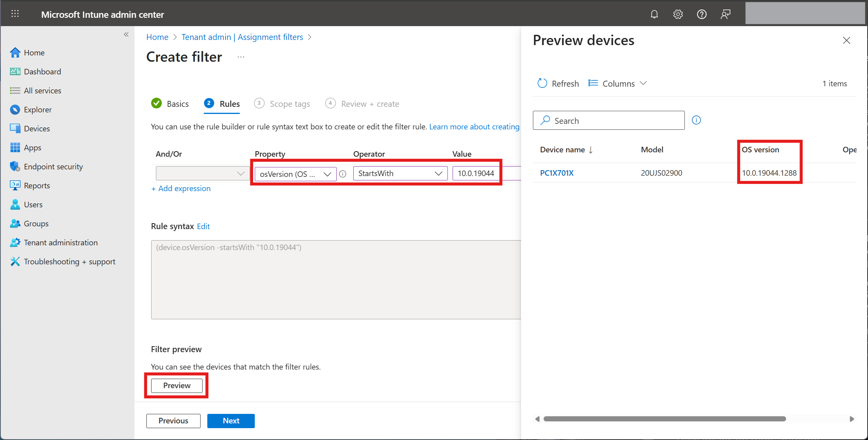Open the more options ellipsis beside Create filter
The image size is (868, 440).
(241, 57)
